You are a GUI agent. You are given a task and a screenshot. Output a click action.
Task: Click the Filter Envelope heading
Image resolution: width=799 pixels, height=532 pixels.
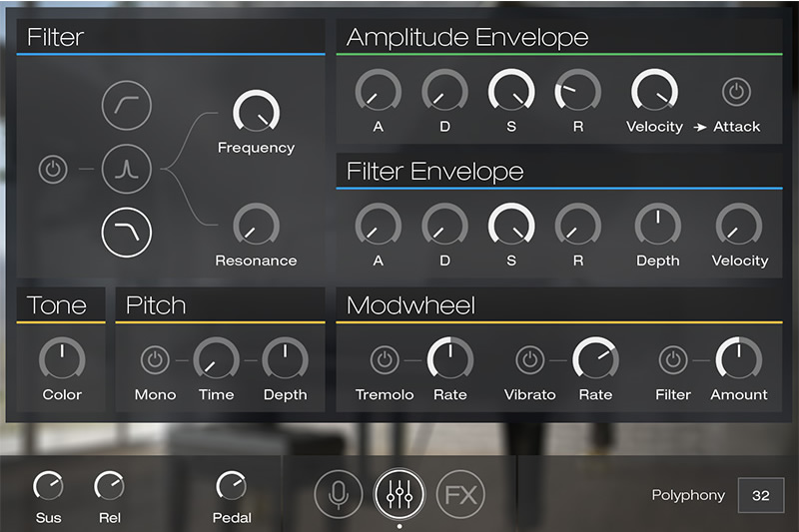click(434, 171)
